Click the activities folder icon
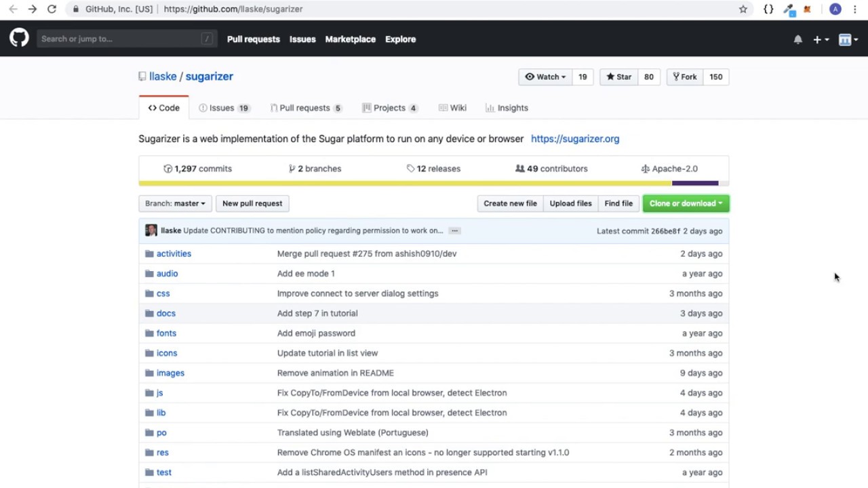The image size is (868, 488). [149, 253]
